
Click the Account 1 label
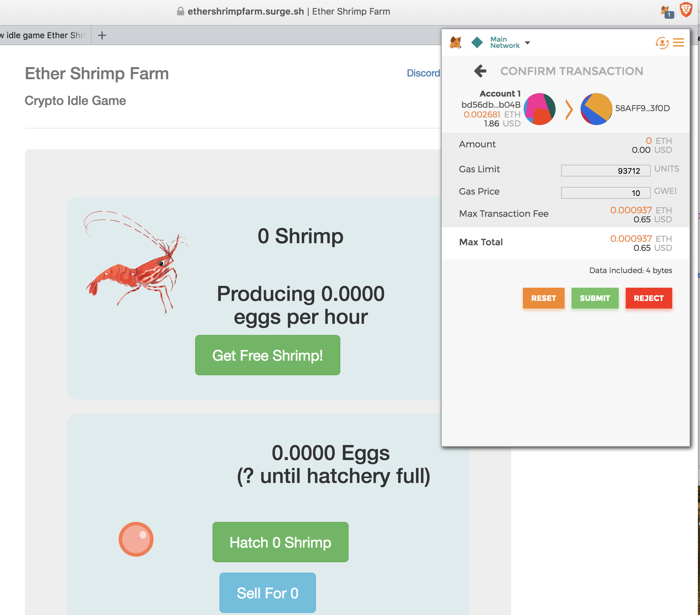[500, 93]
